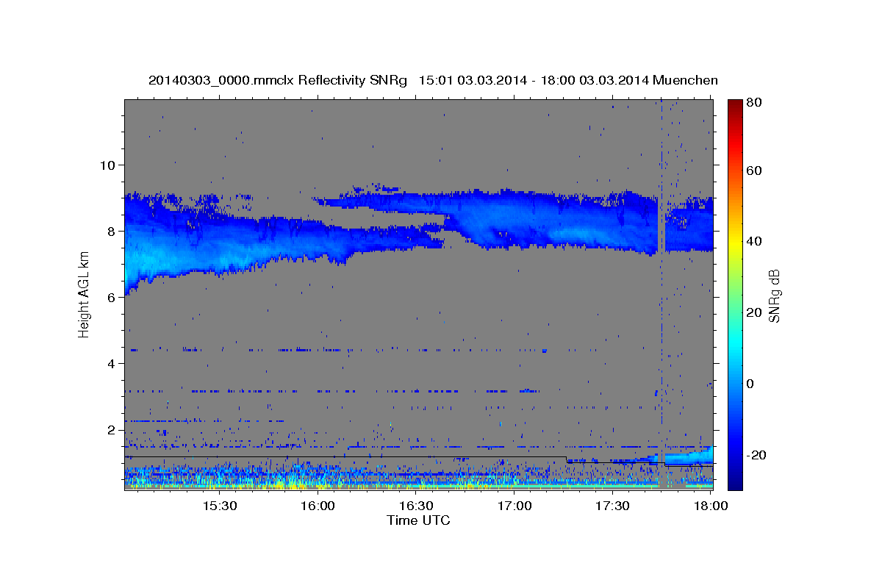The image size is (882, 588).
Task: Click the 'SNRg dB' colorbar label
Action: tap(774, 295)
